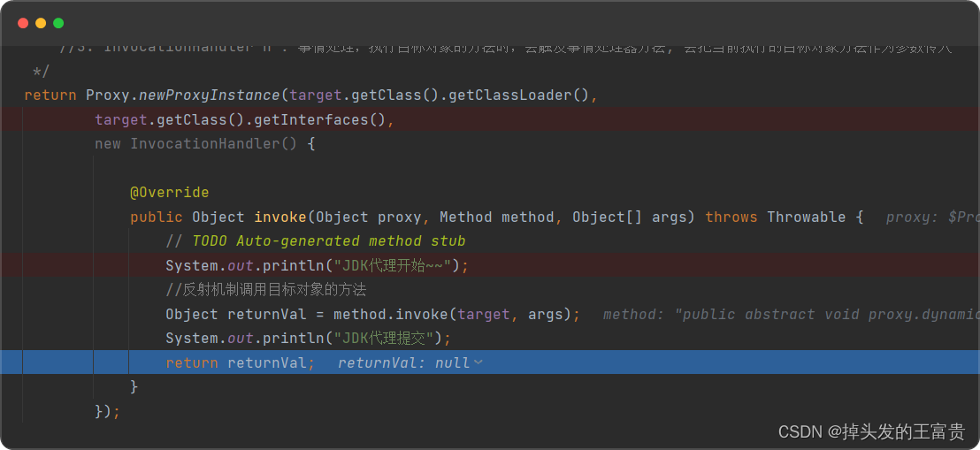This screenshot has width=980, height=450.
Task: Click the closing }); line
Action: click(107, 411)
